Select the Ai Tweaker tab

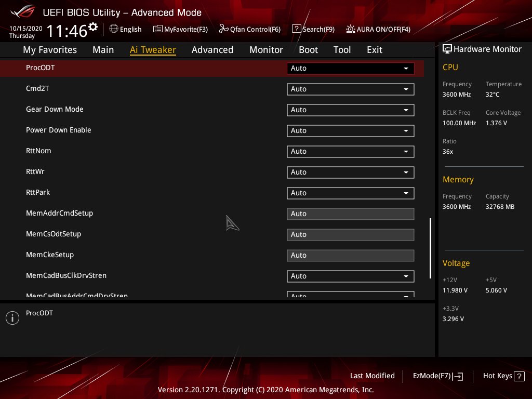[x=153, y=50]
